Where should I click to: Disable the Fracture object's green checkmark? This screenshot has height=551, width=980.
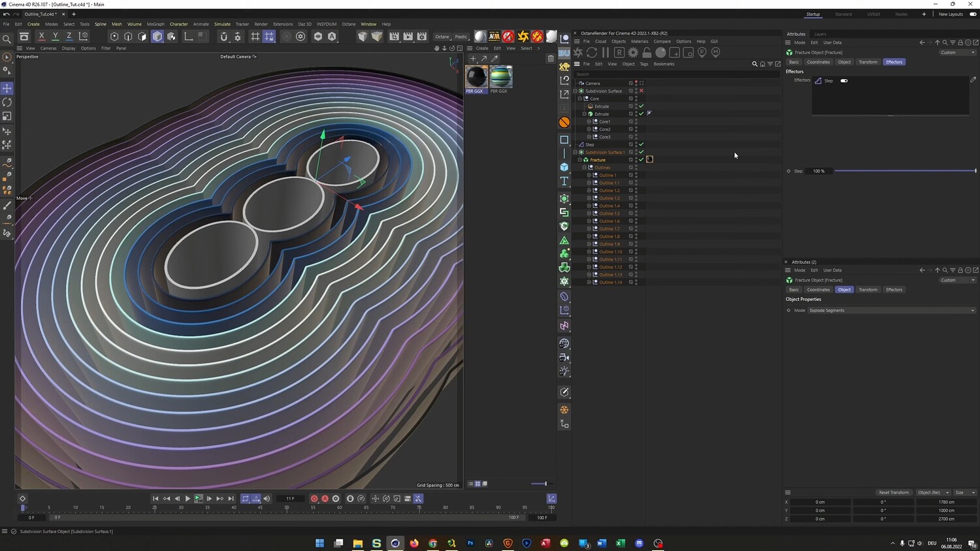pos(642,160)
